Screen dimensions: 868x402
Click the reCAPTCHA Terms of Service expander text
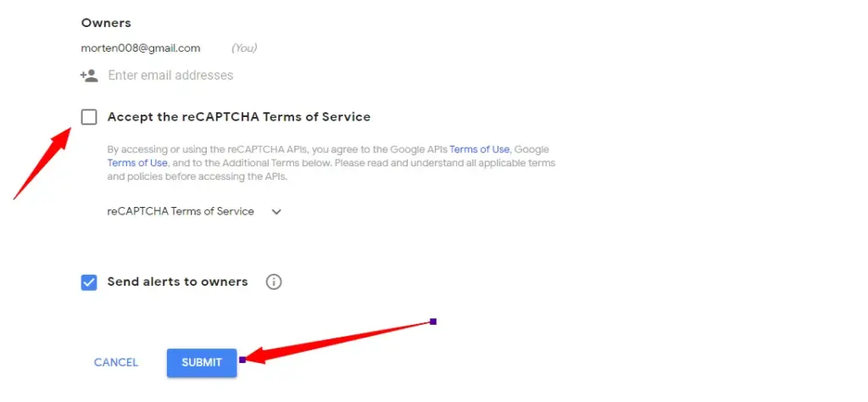[x=181, y=211]
